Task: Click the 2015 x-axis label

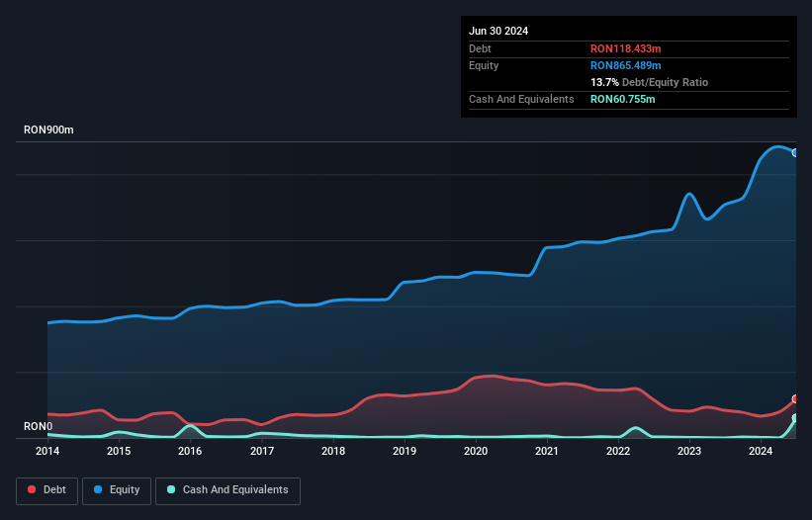Action: pos(119,451)
